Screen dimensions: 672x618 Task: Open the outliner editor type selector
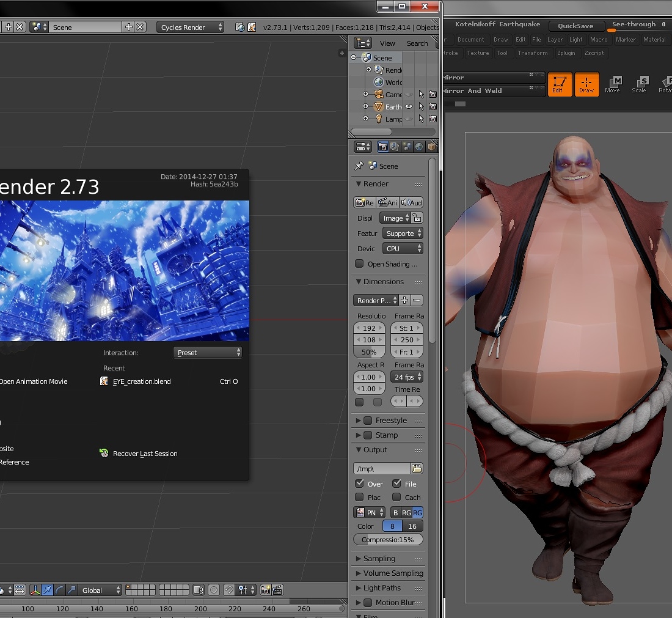click(363, 43)
